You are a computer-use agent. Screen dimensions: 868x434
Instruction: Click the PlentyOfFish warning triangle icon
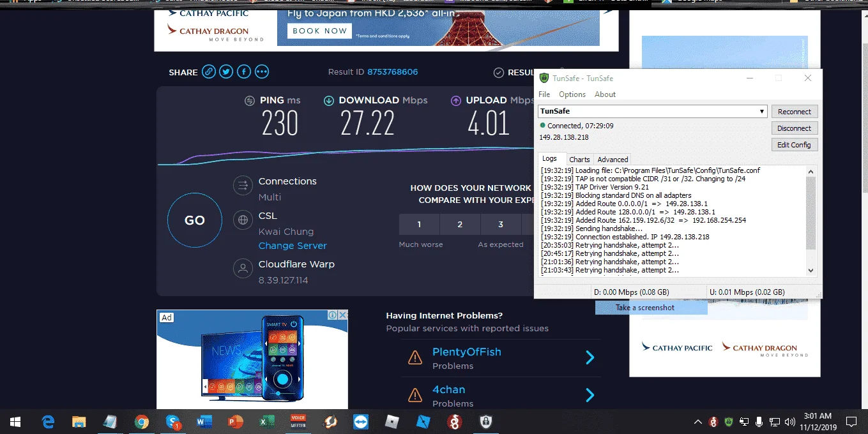point(415,357)
